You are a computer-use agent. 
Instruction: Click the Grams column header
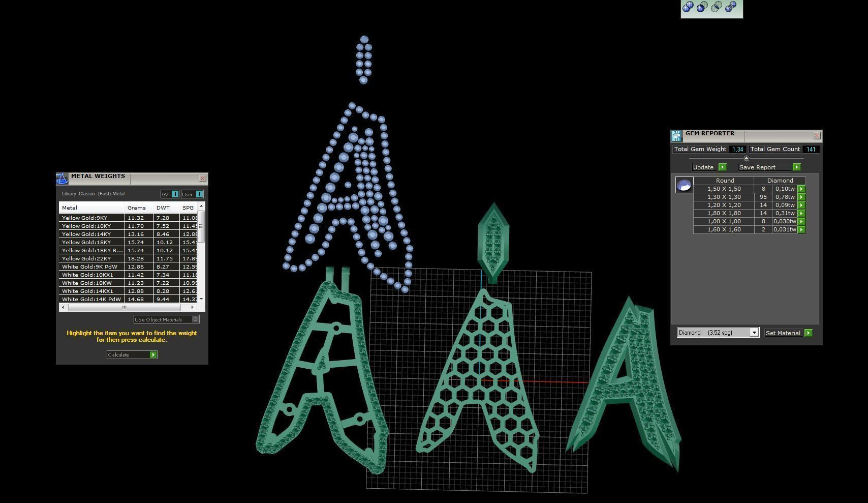point(139,208)
